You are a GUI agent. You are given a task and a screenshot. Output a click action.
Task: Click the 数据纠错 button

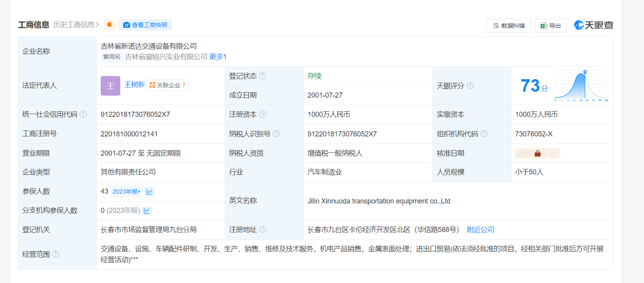click(509, 25)
